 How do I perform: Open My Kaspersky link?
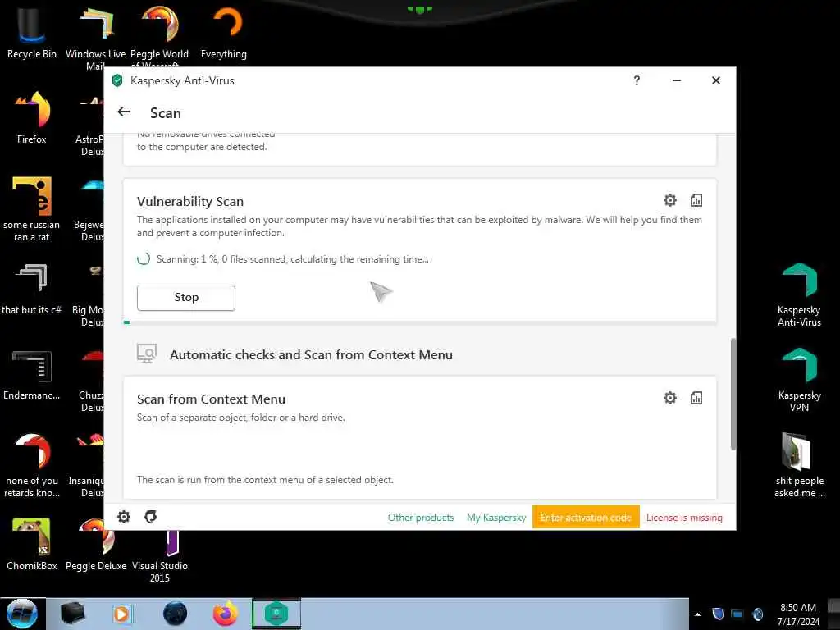point(496,518)
